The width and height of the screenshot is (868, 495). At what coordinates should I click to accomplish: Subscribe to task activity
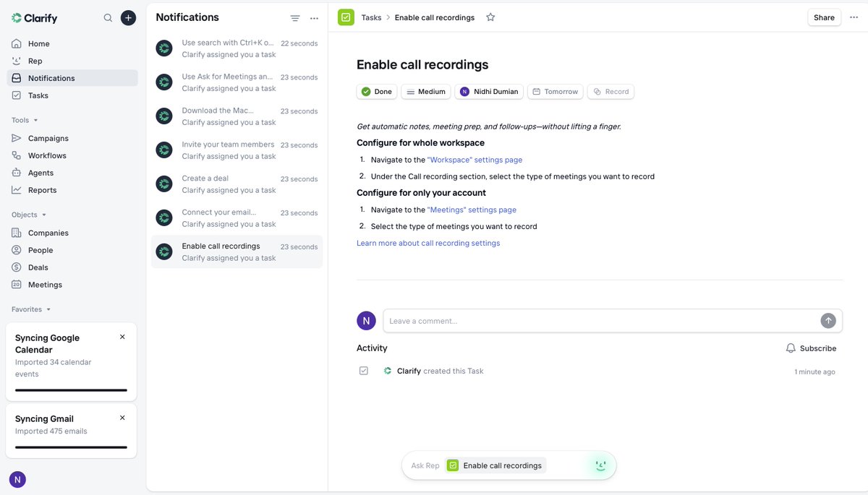[811, 348]
